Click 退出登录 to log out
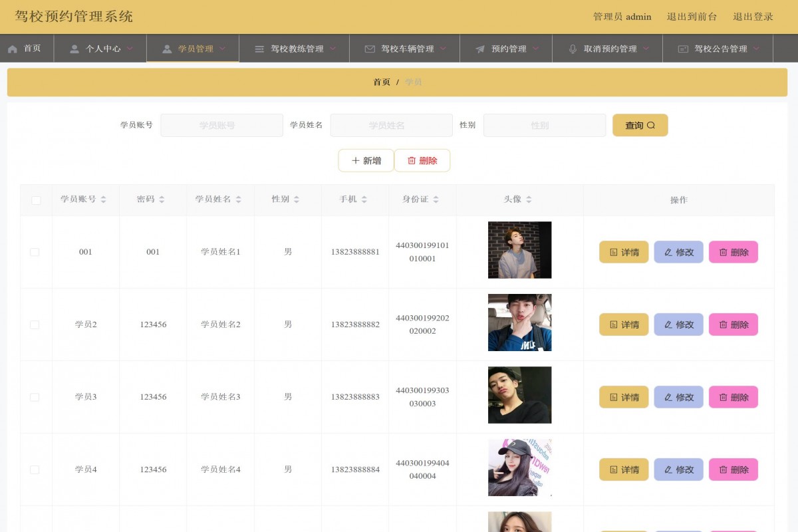The width and height of the screenshot is (798, 532). pyautogui.click(x=753, y=17)
